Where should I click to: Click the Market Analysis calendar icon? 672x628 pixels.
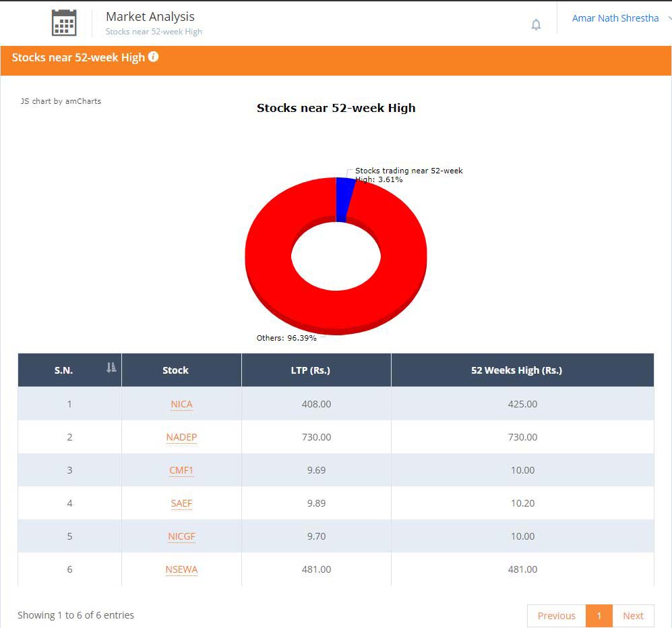click(63, 22)
